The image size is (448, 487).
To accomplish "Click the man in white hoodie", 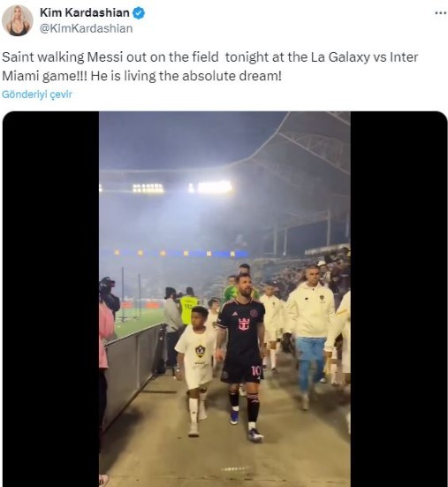I will (x=310, y=336).
